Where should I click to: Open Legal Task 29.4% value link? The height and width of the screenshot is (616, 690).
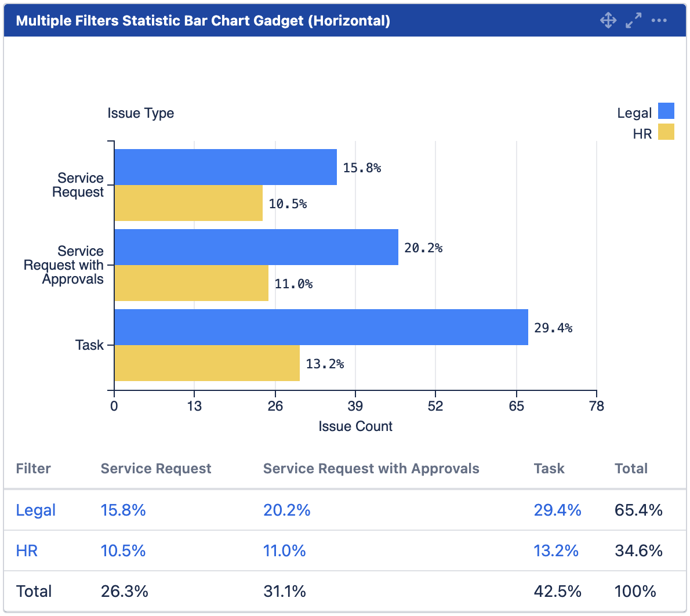(x=557, y=510)
